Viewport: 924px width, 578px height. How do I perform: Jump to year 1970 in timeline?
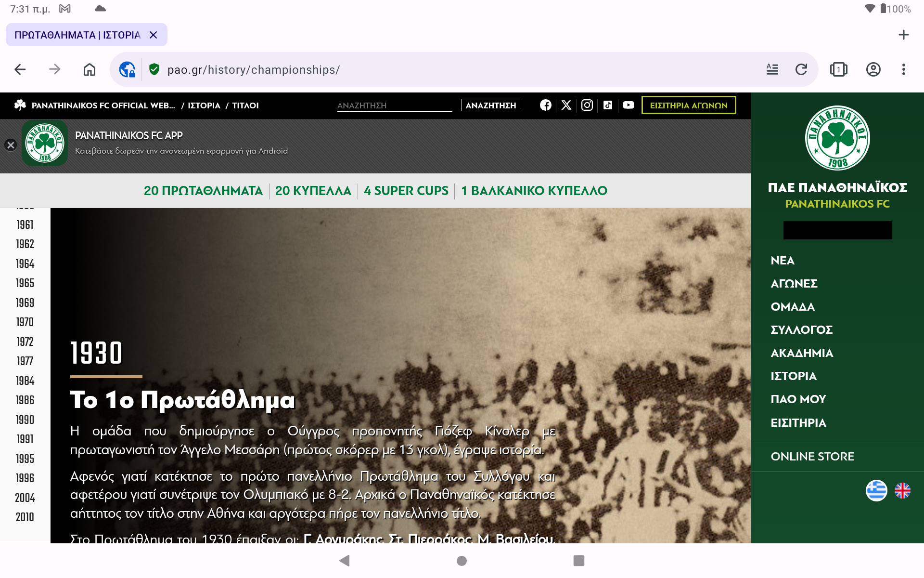coord(25,322)
